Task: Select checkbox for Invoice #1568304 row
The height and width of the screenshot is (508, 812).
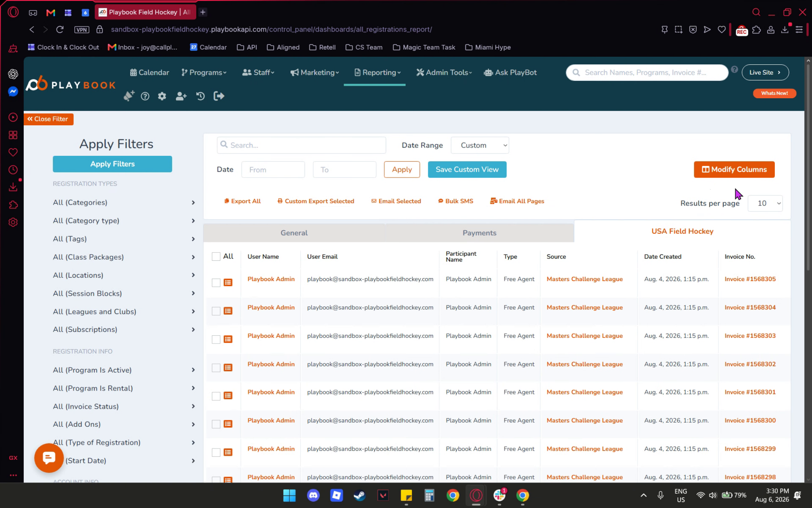Action: click(x=216, y=311)
